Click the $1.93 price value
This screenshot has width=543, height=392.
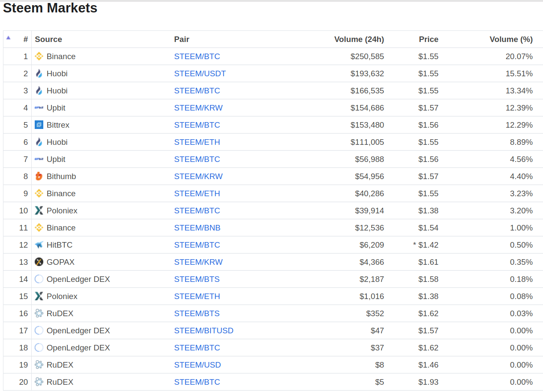point(429,382)
